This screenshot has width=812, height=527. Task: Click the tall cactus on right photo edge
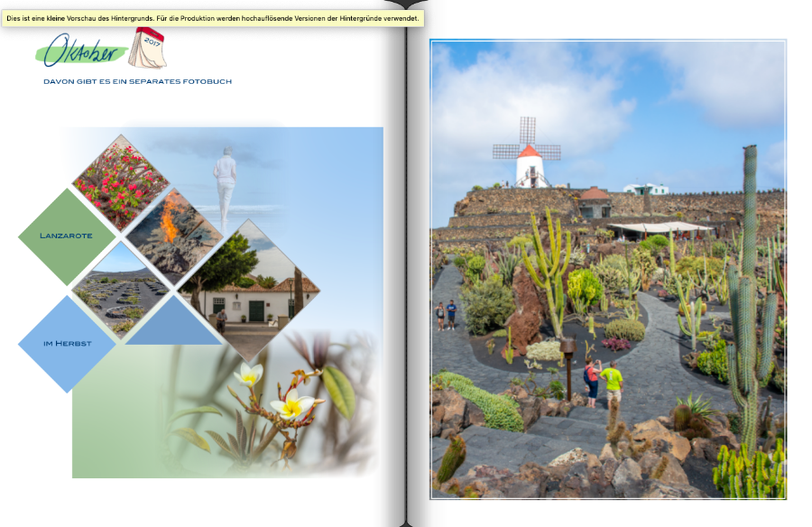click(749, 298)
